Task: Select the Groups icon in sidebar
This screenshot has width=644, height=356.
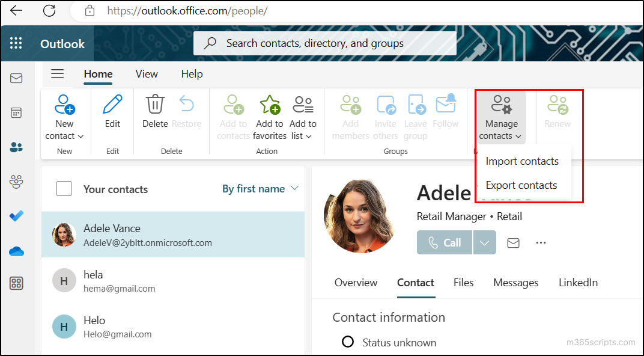Action: pos(17,181)
